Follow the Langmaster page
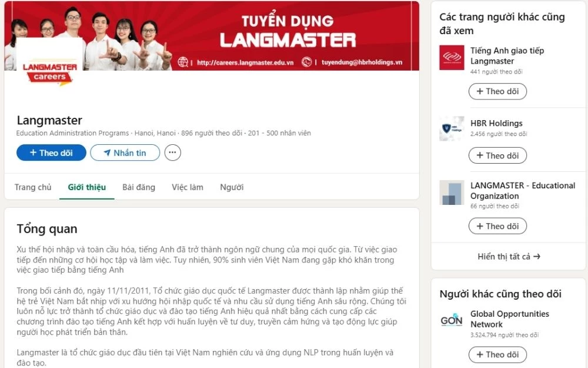Image resolution: width=588 pixels, height=368 pixels. (51, 152)
